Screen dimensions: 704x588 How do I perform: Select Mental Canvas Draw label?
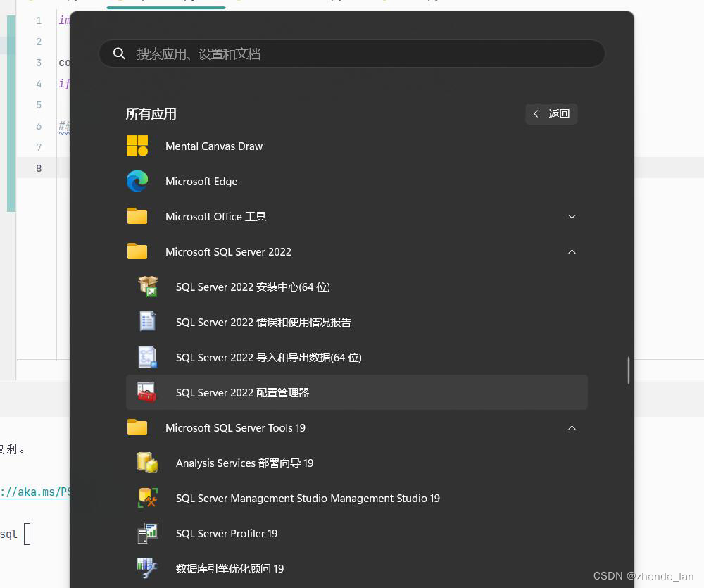pyautogui.click(x=214, y=146)
